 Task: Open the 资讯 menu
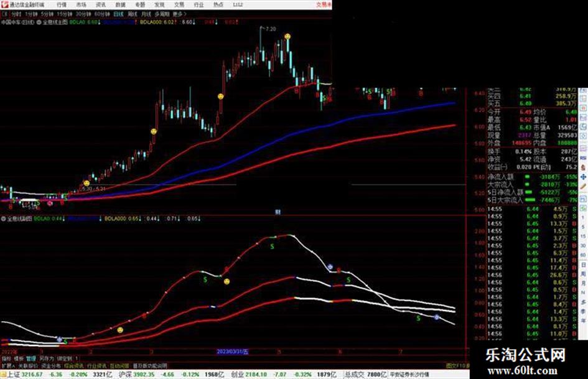click(x=101, y=5)
